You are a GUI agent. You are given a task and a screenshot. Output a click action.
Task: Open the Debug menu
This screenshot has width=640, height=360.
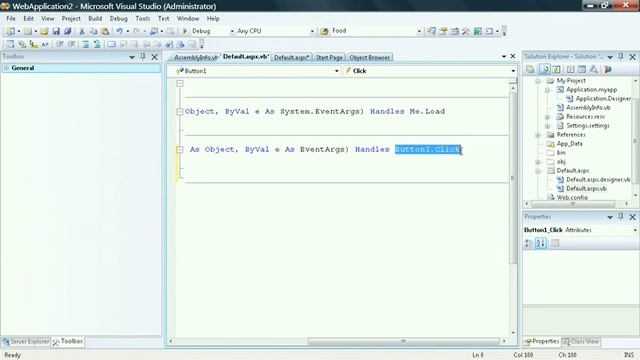point(118,18)
